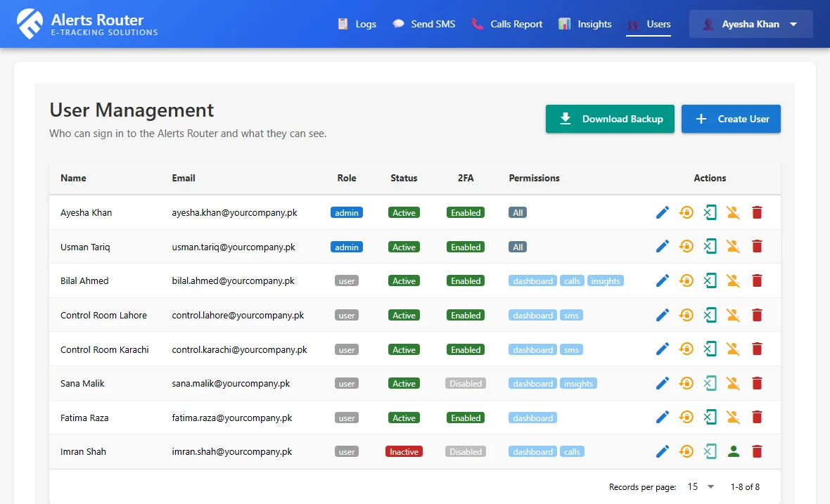Edit Imran Shah's user record
This screenshot has width=830, height=504.
662,452
